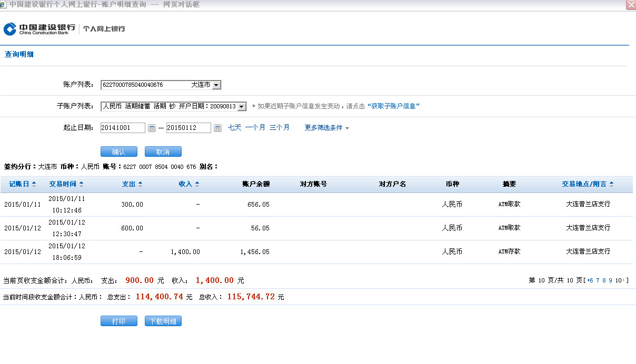Go to previous page arrow in pagination
The image size is (636, 364).
click(x=588, y=280)
